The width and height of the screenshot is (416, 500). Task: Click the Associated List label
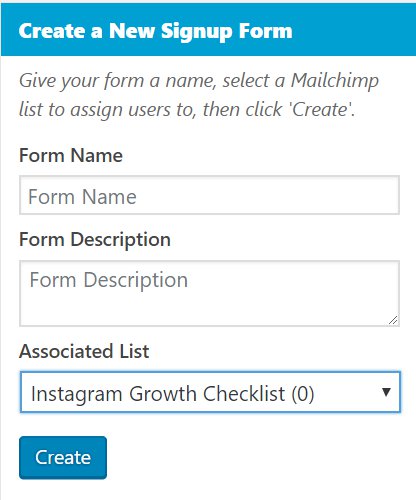(84, 351)
